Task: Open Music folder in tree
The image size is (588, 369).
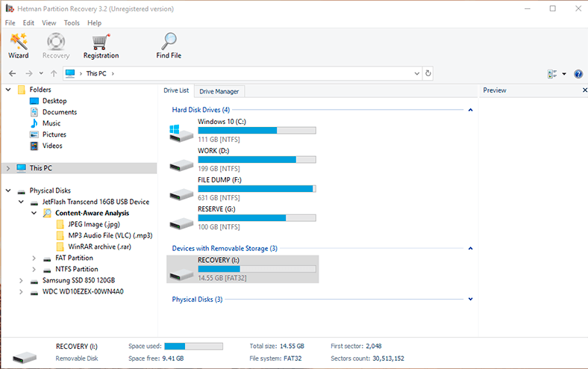Action: pos(45,123)
